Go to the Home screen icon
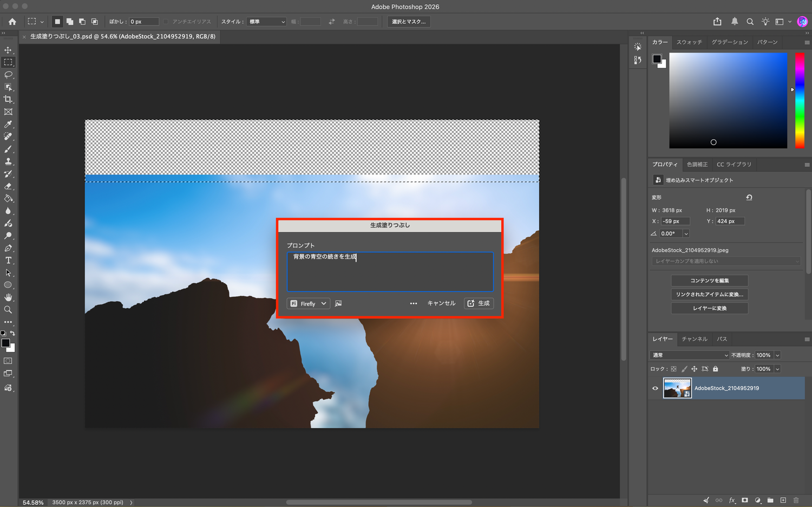Image resolution: width=812 pixels, height=507 pixels. pos(12,22)
